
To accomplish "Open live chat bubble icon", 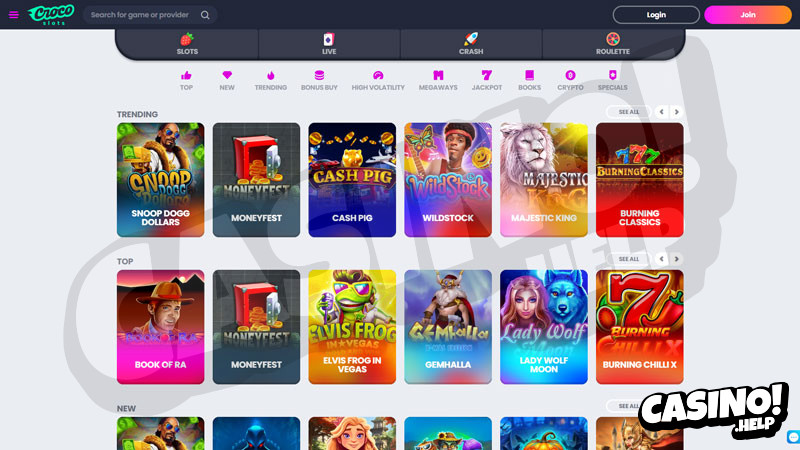I will coord(793,437).
